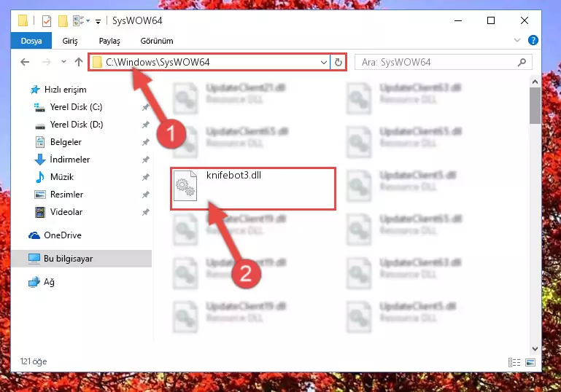Click the search magnifier icon

pyautogui.click(x=522, y=62)
